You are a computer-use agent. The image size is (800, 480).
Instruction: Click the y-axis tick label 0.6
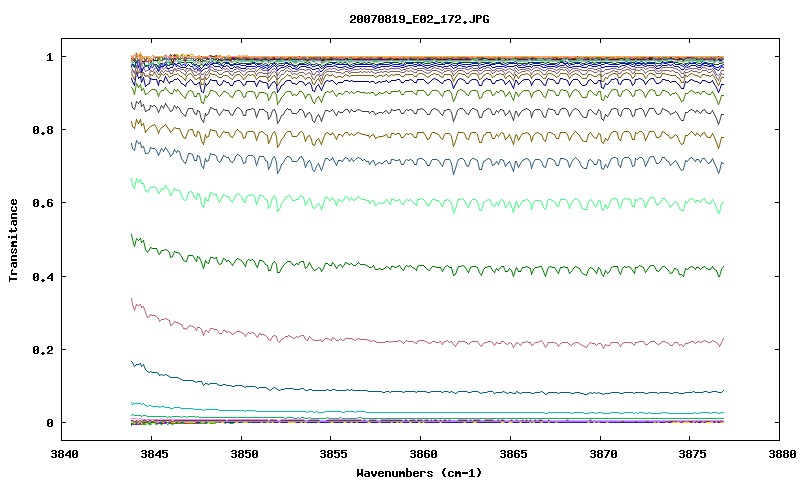tap(43, 203)
